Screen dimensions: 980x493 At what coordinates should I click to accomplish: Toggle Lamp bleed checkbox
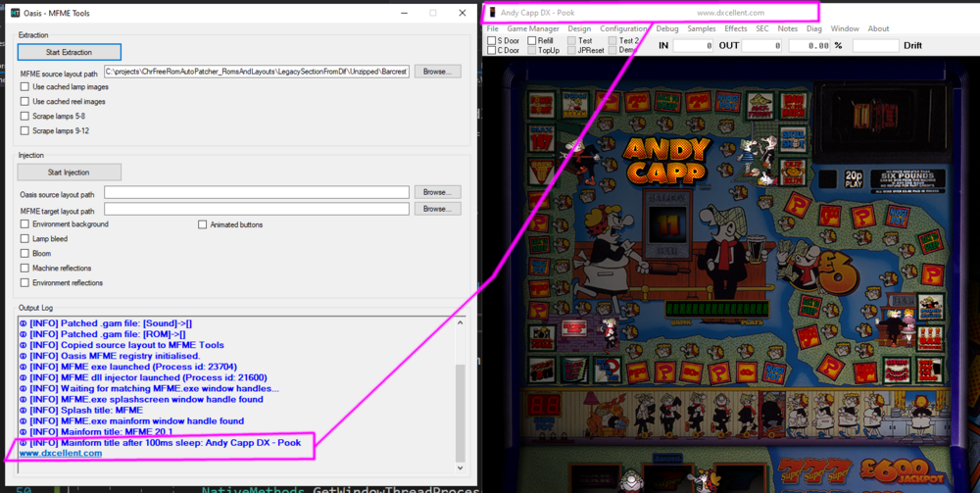coord(25,239)
